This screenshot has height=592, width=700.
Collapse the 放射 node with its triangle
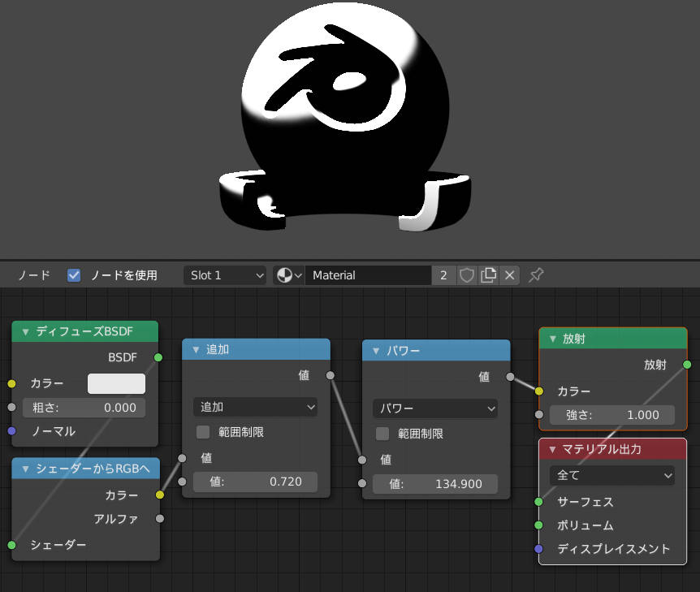click(553, 339)
